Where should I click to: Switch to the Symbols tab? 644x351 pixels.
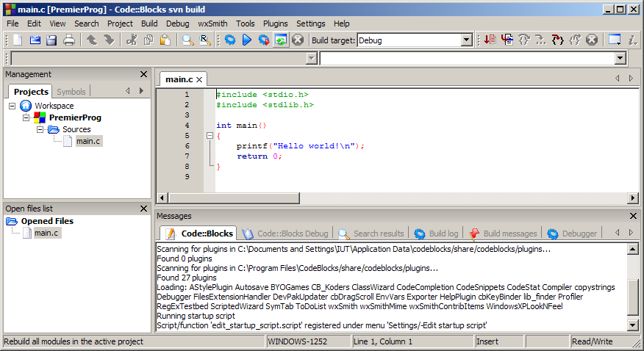click(71, 92)
